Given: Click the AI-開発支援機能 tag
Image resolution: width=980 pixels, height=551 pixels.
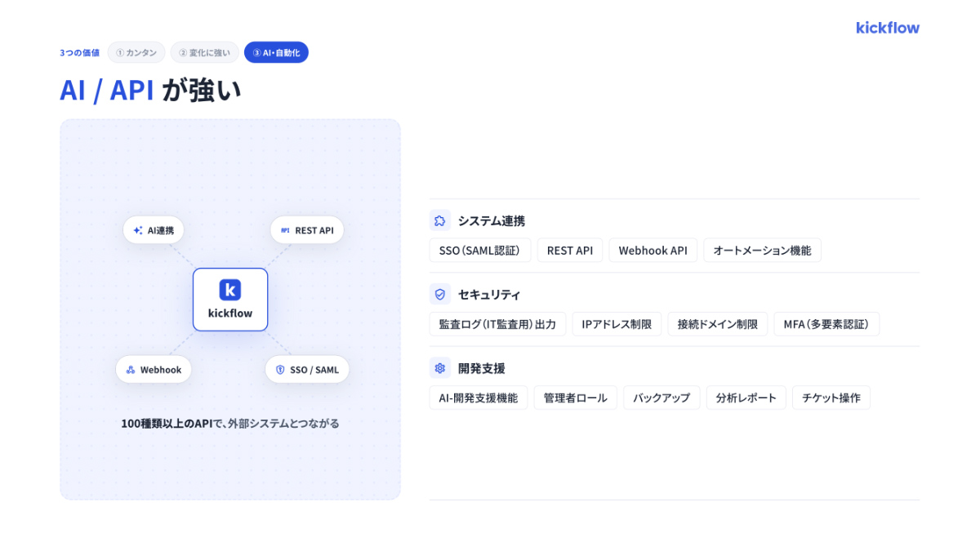Looking at the screenshot, I should [x=479, y=398].
